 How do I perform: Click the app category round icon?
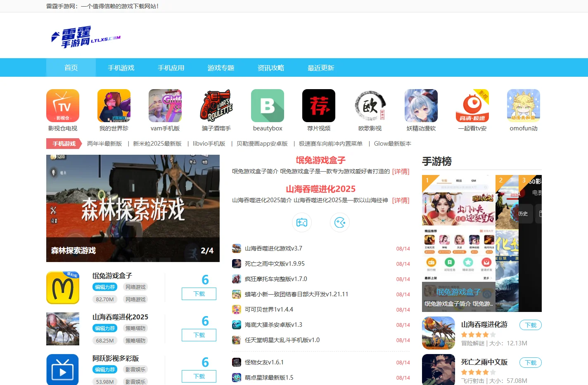[340, 222]
